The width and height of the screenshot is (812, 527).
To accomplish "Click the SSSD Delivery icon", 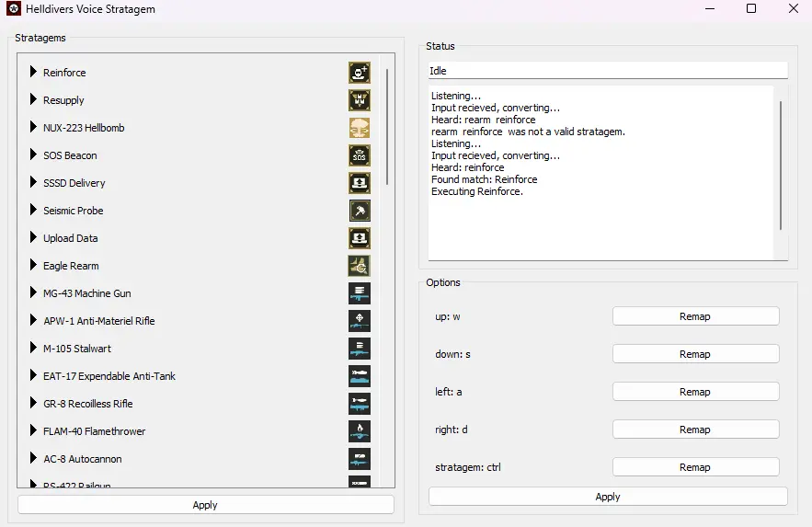I will 360,183.
